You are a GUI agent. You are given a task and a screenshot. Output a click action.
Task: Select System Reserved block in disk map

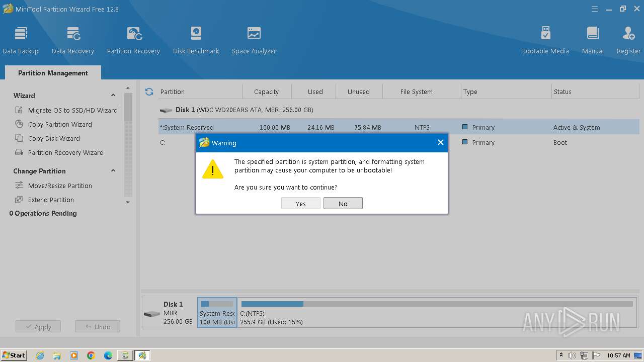217,312
